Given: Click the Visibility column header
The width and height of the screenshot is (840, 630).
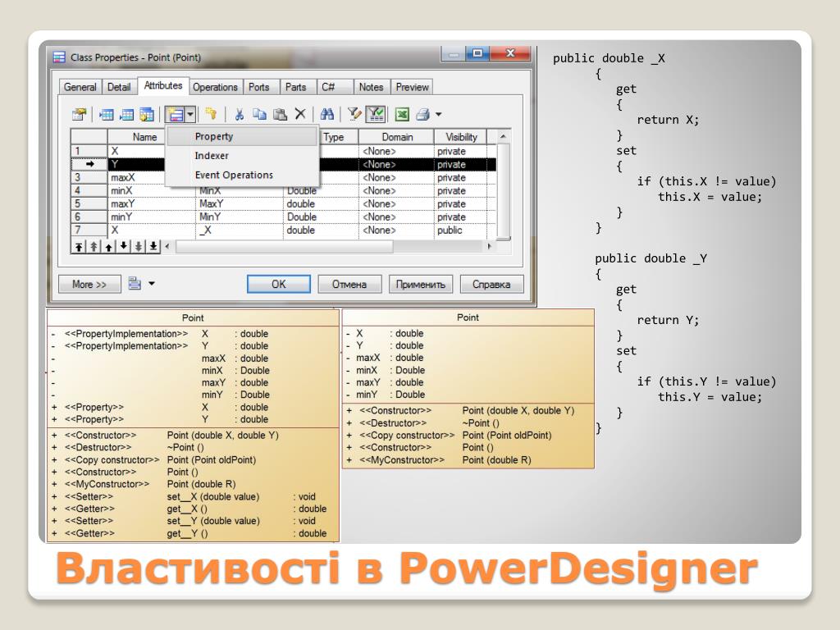Looking at the screenshot, I should (461, 137).
